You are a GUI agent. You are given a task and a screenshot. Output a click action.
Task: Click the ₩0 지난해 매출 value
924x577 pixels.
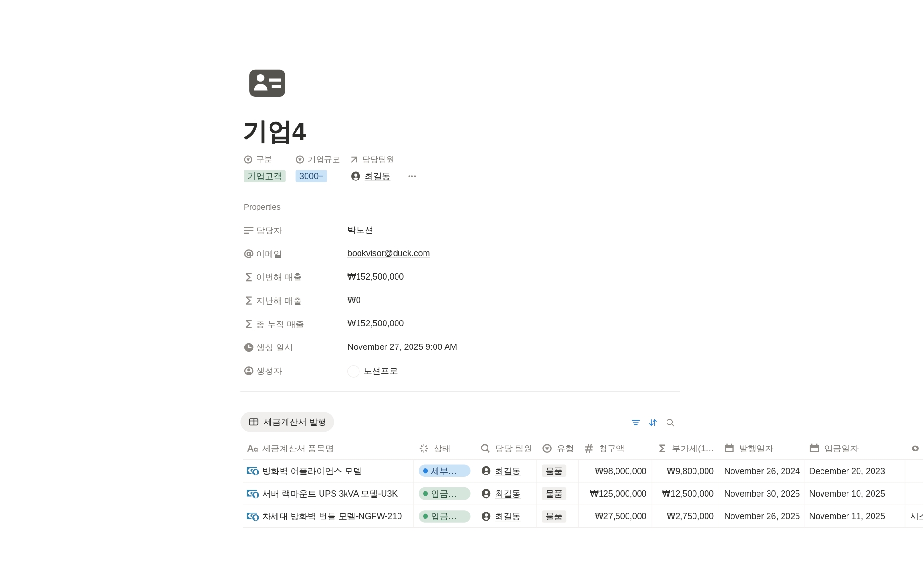coord(354,300)
